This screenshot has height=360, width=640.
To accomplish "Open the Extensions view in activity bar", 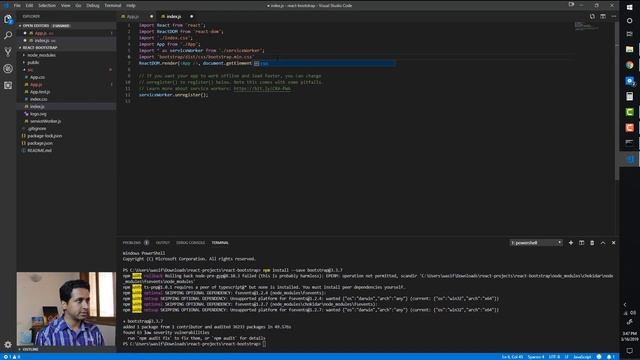I will coord(8,85).
